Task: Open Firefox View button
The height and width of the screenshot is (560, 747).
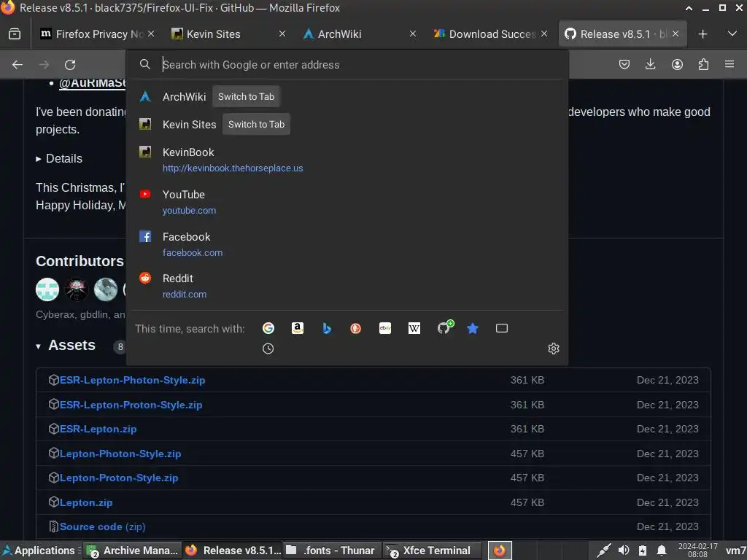Action: pos(15,34)
